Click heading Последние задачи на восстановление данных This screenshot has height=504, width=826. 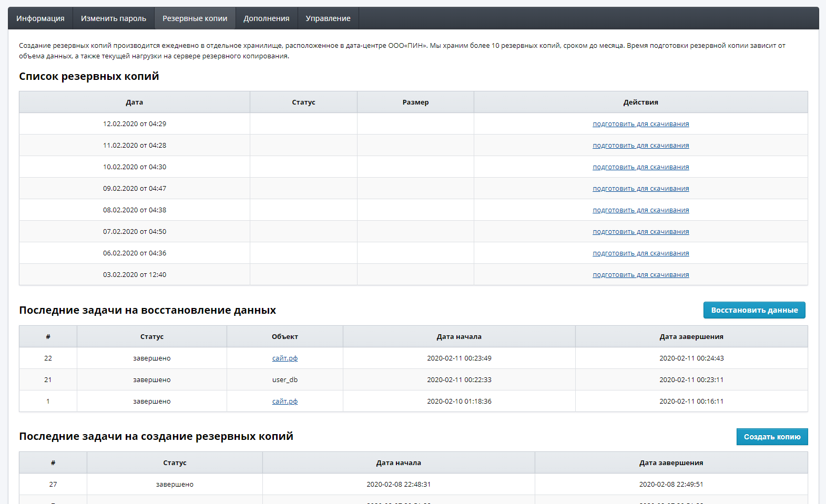coord(147,310)
